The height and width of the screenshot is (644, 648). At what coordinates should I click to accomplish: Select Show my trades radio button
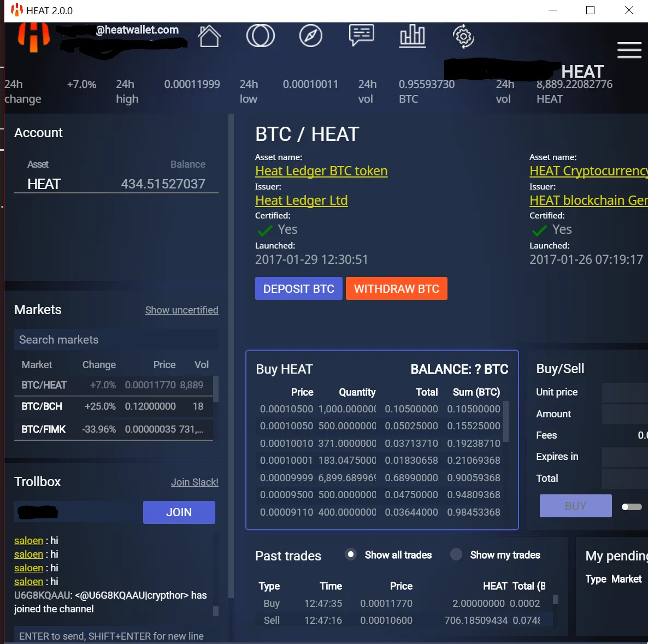pyautogui.click(x=456, y=554)
